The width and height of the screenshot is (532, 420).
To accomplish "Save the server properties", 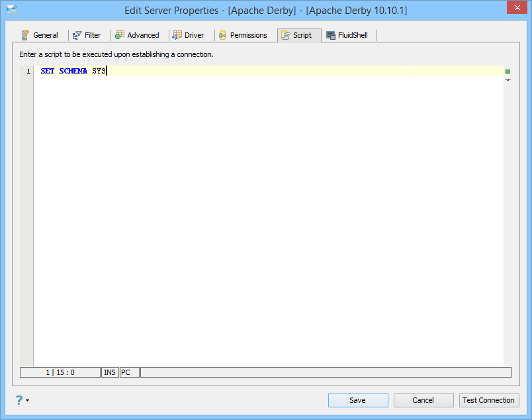I will pos(358,400).
